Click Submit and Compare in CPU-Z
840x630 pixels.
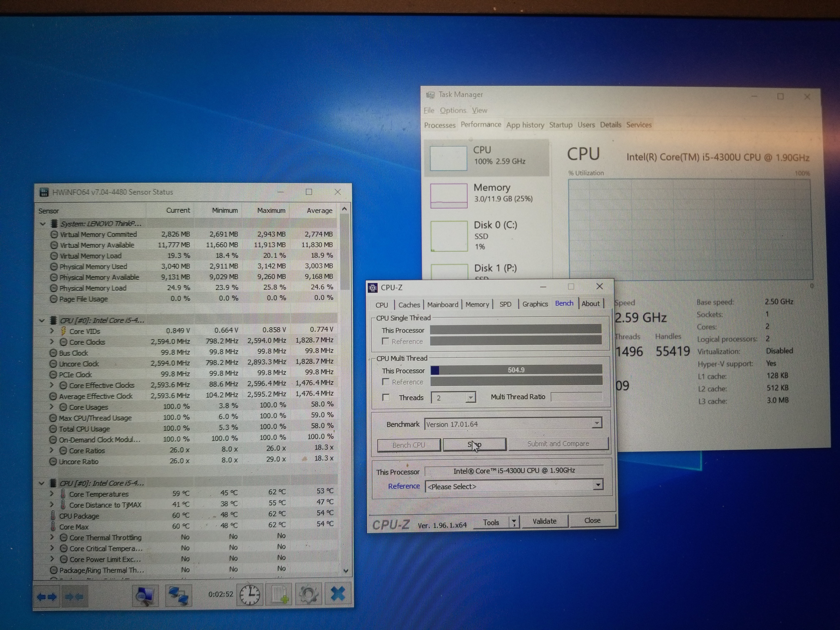[x=558, y=444]
